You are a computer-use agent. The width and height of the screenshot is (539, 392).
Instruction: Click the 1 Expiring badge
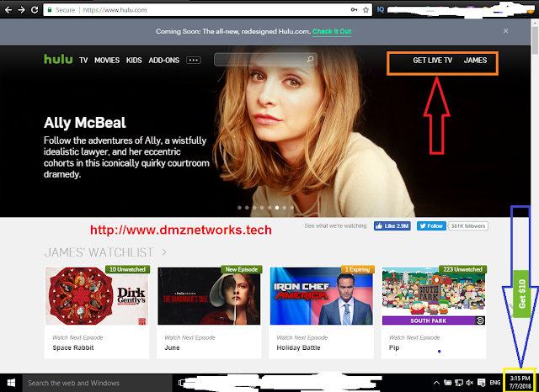pos(357,269)
